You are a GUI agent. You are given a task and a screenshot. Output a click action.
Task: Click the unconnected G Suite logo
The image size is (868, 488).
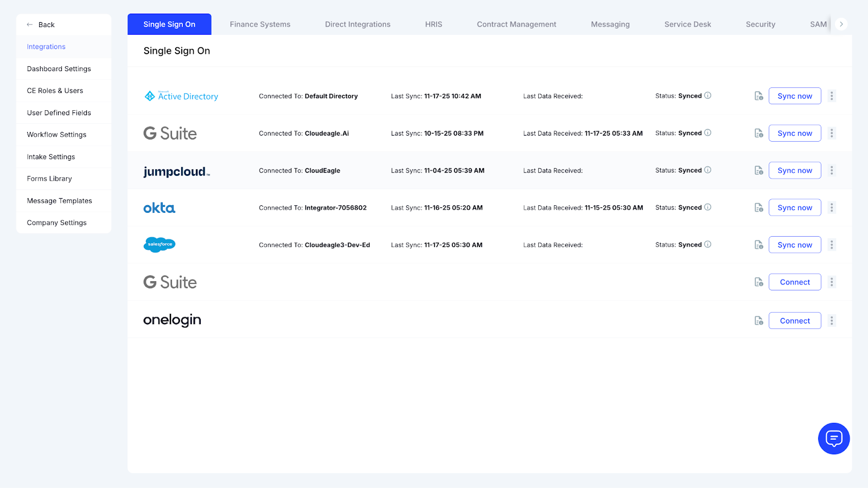coord(170,282)
